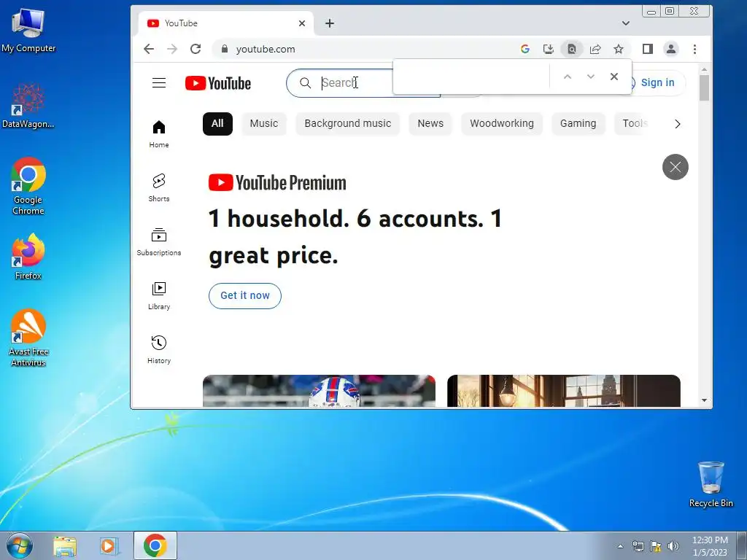
Task: Click Sign in button
Action: pos(657,83)
